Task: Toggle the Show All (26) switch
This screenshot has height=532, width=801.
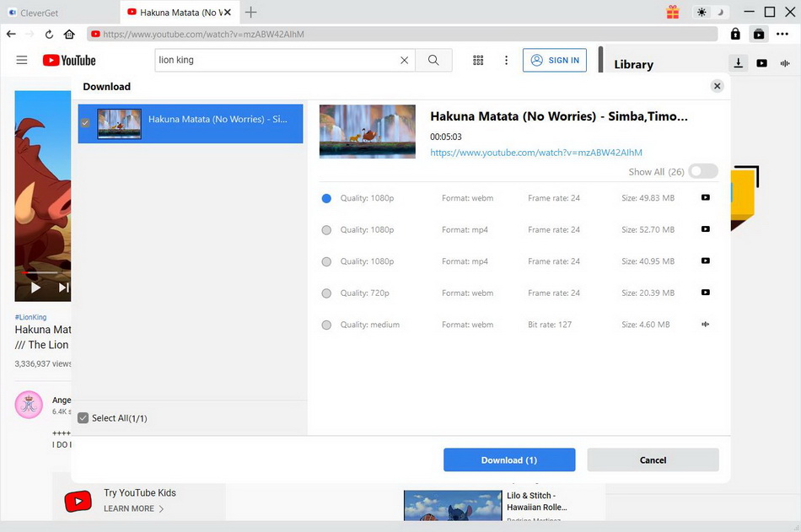Action: point(702,171)
